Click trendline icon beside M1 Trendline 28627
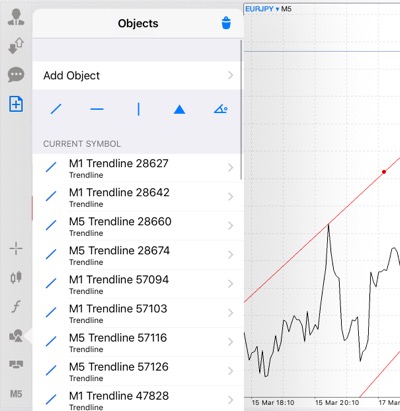 point(51,167)
